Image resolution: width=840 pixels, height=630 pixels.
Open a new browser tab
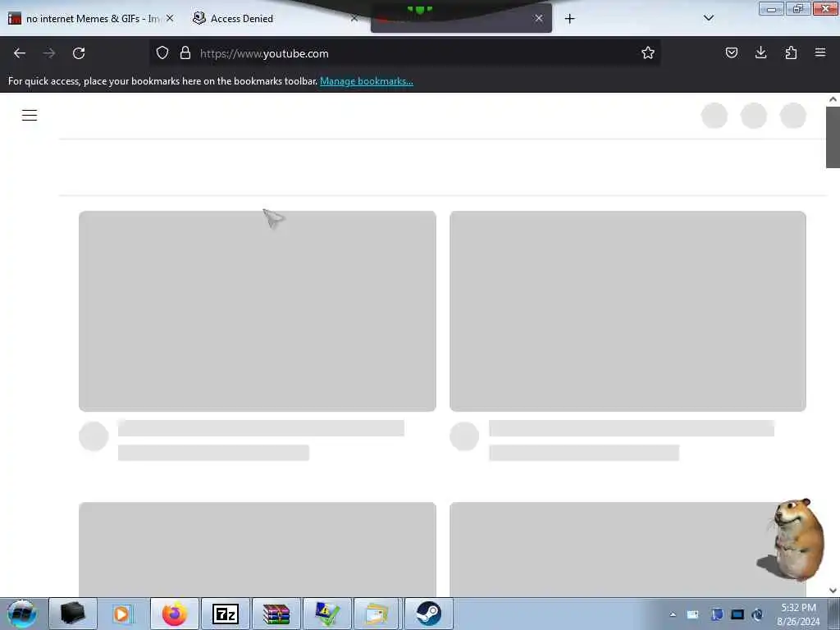pyautogui.click(x=569, y=19)
